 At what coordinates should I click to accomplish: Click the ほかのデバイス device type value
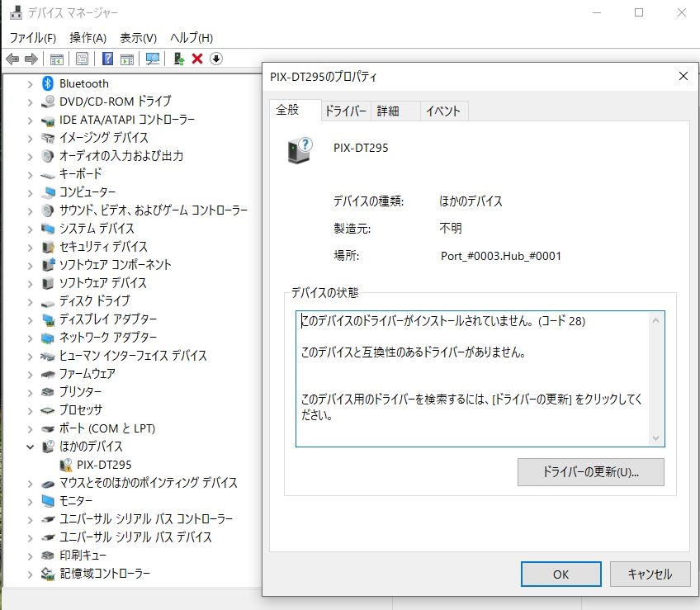click(471, 201)
